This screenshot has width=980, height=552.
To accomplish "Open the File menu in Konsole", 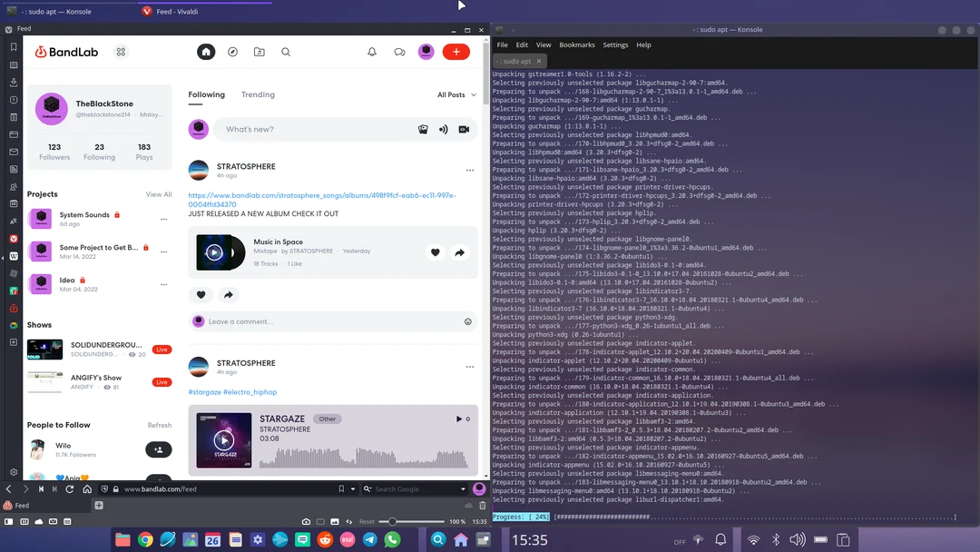I will coord(502,44).
